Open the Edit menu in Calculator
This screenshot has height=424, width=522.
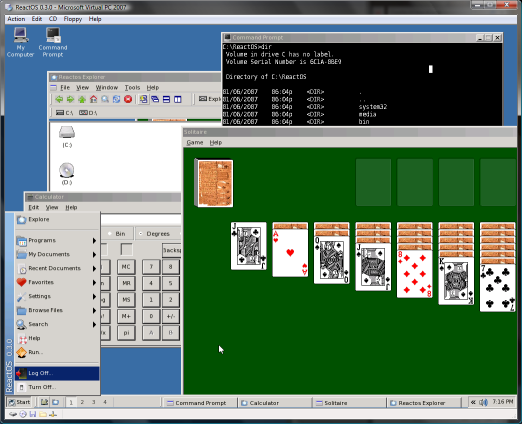tap(34, 207)
